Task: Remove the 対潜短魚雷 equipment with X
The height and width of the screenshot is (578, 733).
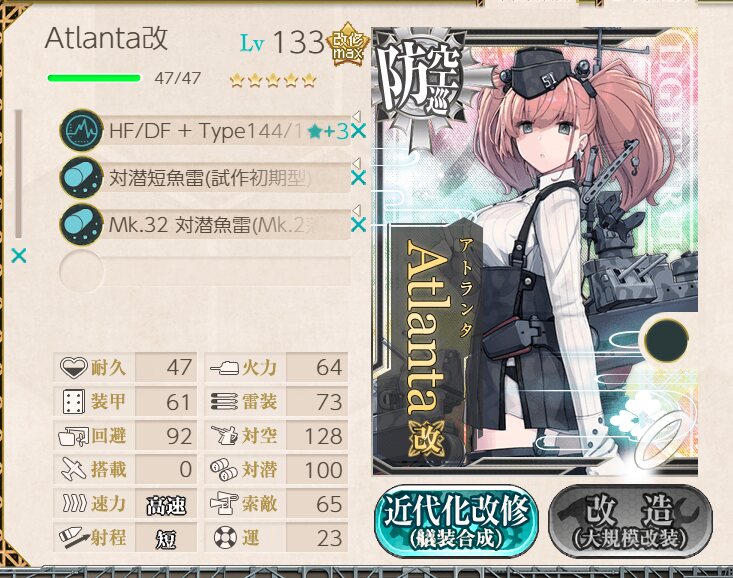Action: point(358,178)
